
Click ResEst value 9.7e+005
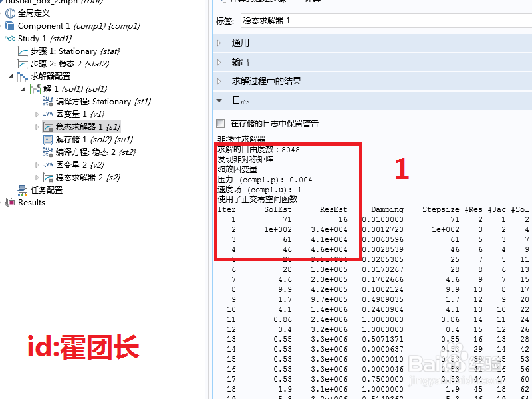pyautogui.click(x=329, y=300)
